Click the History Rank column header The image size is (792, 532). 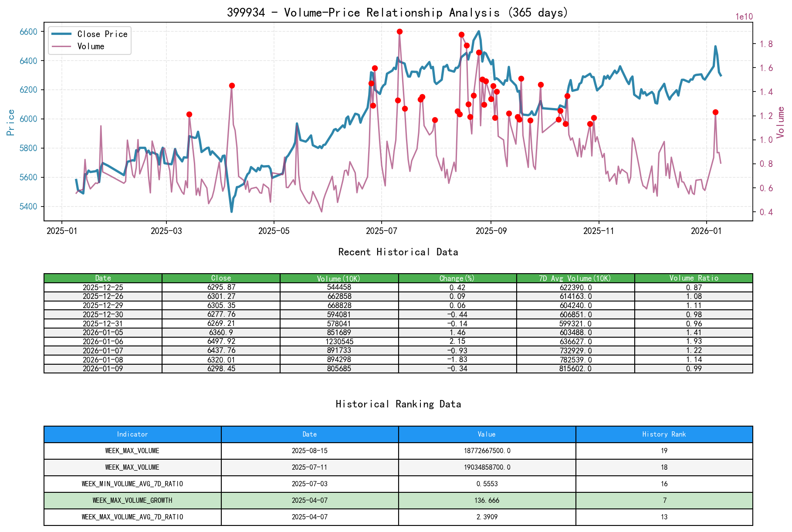pos(664,434)
